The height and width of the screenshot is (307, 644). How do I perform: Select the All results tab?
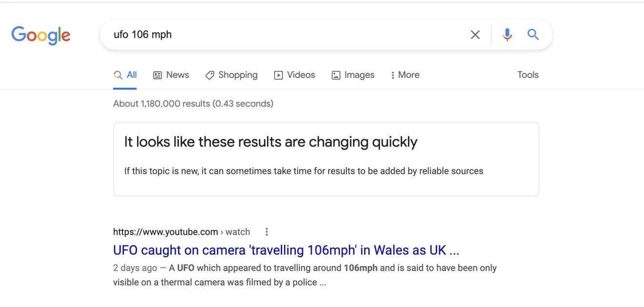tap(125, 75)
